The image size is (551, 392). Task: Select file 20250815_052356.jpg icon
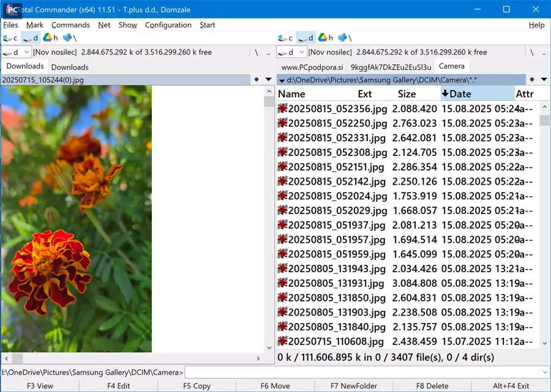(282, 108)
